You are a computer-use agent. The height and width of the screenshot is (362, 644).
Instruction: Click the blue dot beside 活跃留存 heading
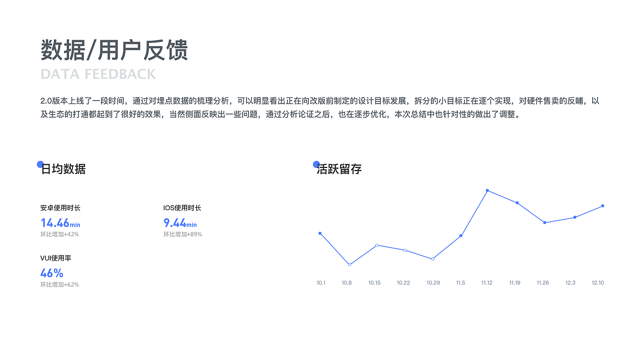pos(316,163)
